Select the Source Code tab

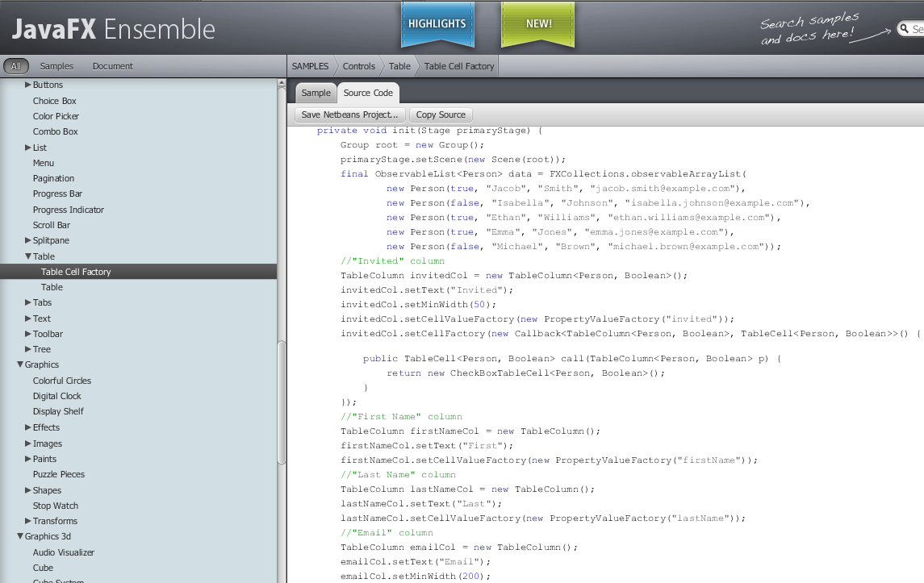point(368,93)
